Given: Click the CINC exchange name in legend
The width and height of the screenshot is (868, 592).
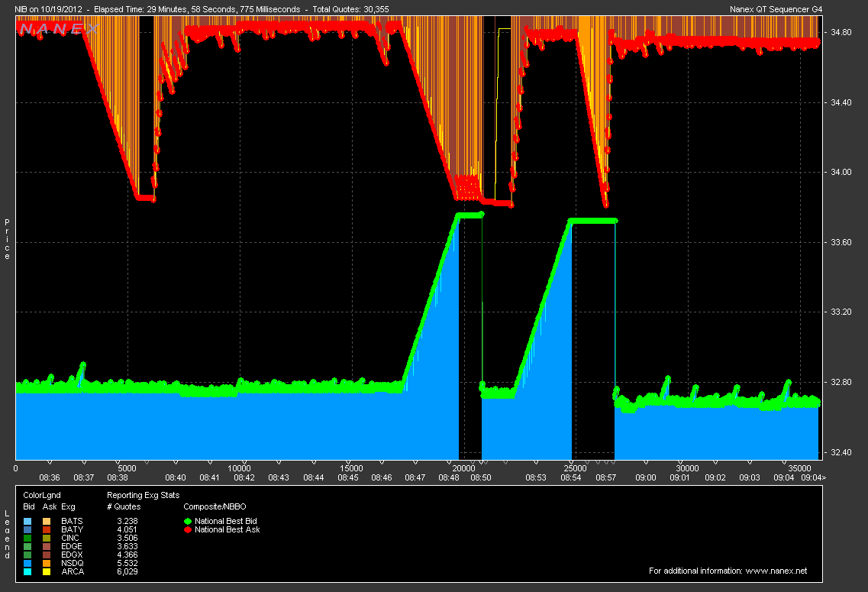Looking at the screenshot, I should pos(70,538).
